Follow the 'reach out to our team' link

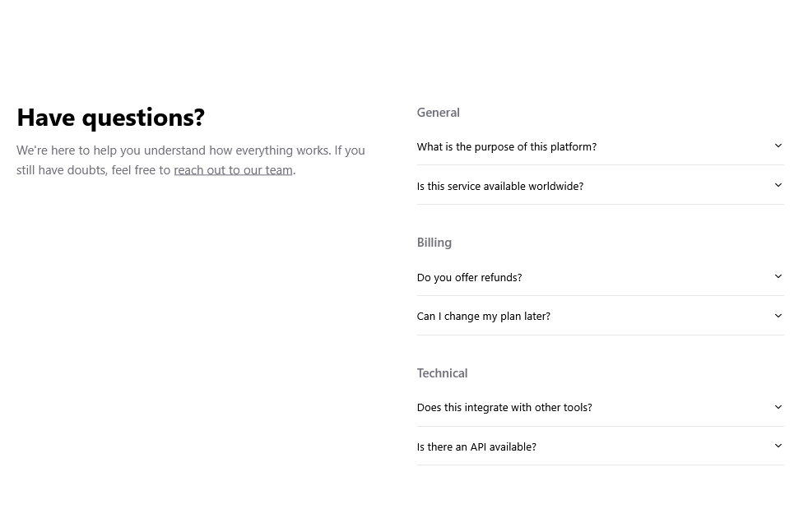234,170
